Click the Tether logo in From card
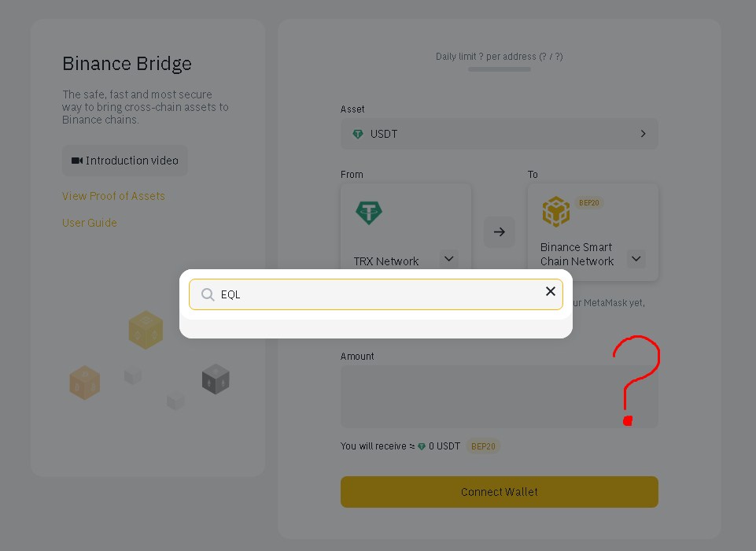This screenshot has width=756, height=551. click(x=369, y=213)
